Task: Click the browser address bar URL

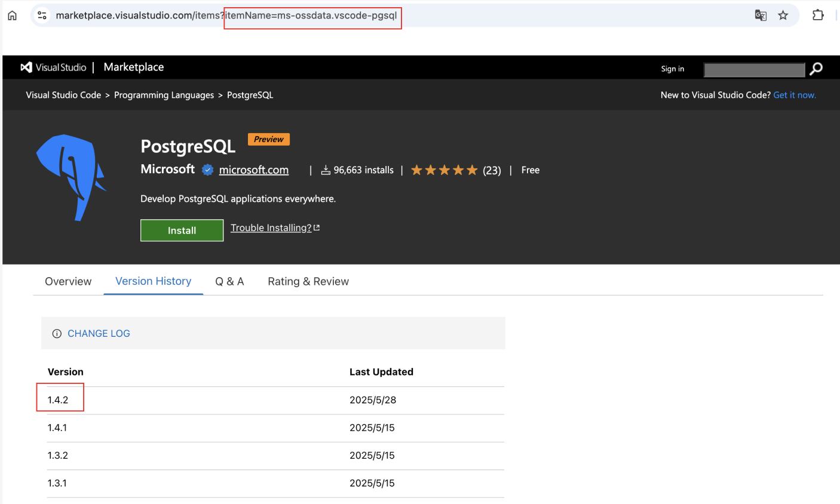Action: pyautogui.click(x=226, y=16)
